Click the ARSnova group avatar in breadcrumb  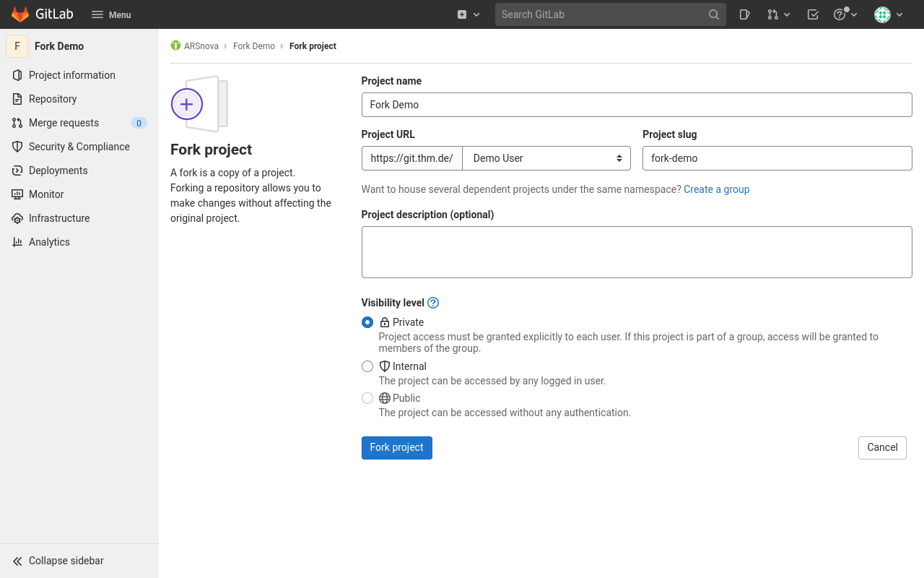coord(175,46)
